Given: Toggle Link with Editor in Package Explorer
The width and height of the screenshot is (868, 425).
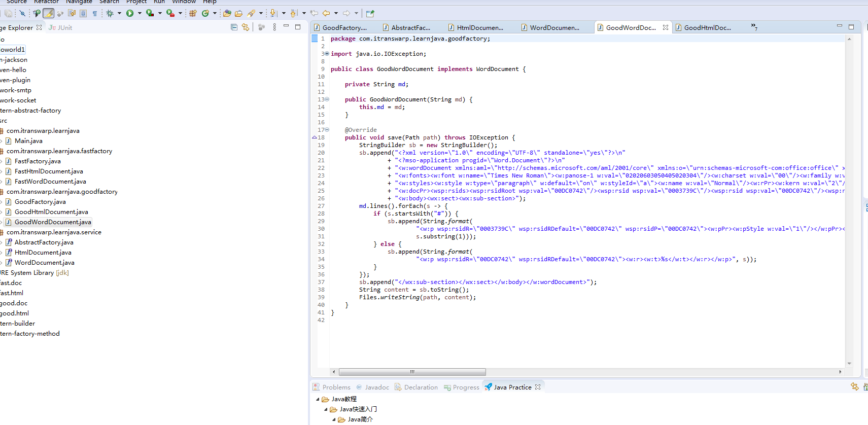Looking at the screenshot, I should [246, 27].
